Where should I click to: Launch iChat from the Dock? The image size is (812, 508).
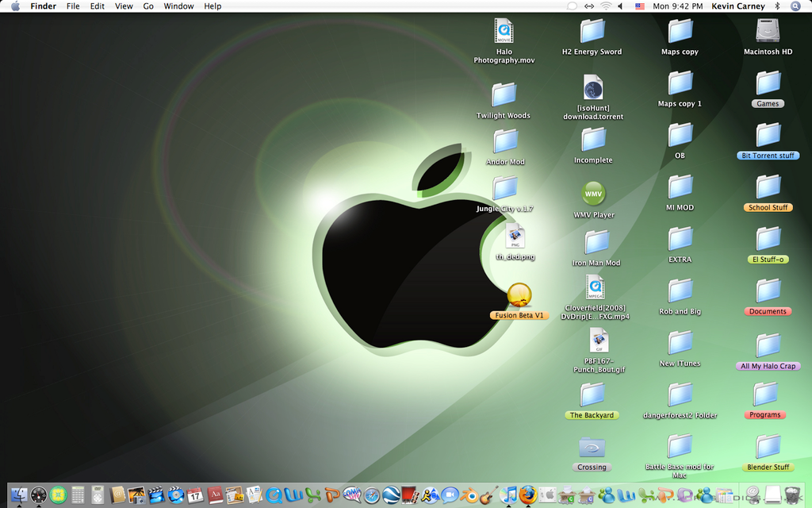tap(450, 495)
